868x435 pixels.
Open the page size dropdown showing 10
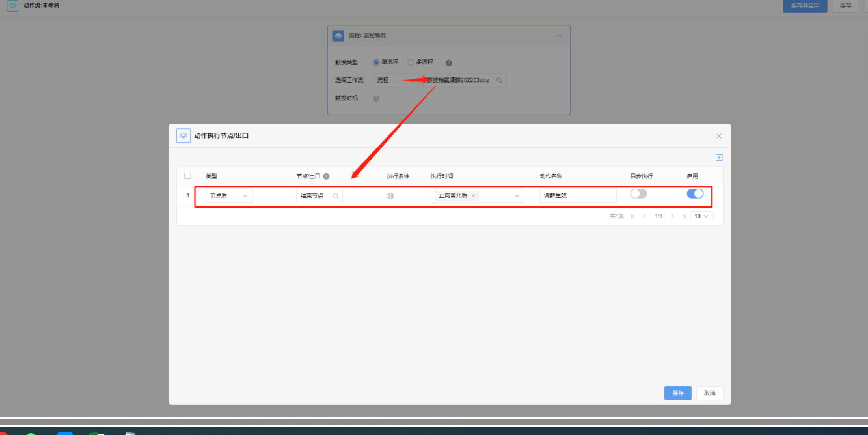tap(702, 216)
